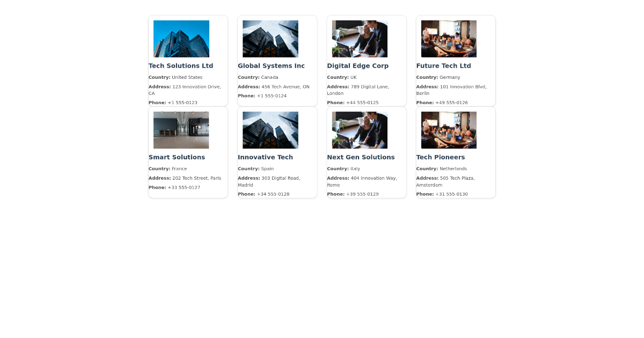Select the Future Tech Ltd heading
This screenshot has width=644, height=338.
[x=443, y=66]
